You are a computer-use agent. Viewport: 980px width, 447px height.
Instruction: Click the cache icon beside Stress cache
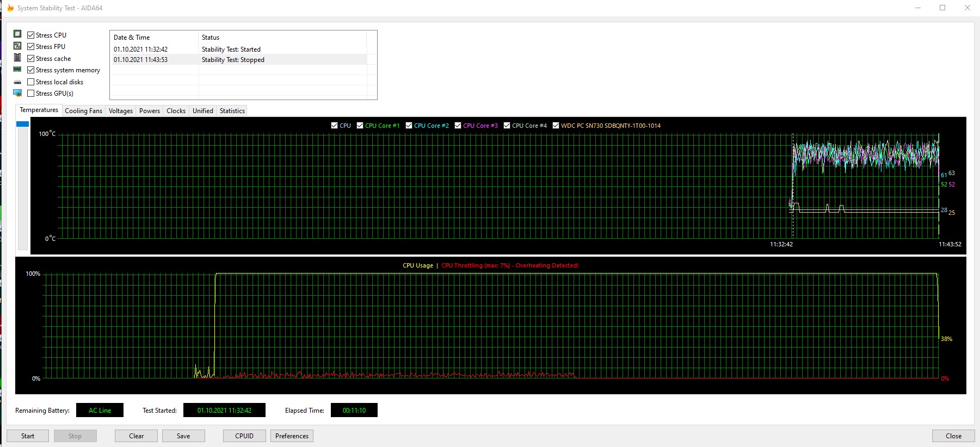[17, 58]
